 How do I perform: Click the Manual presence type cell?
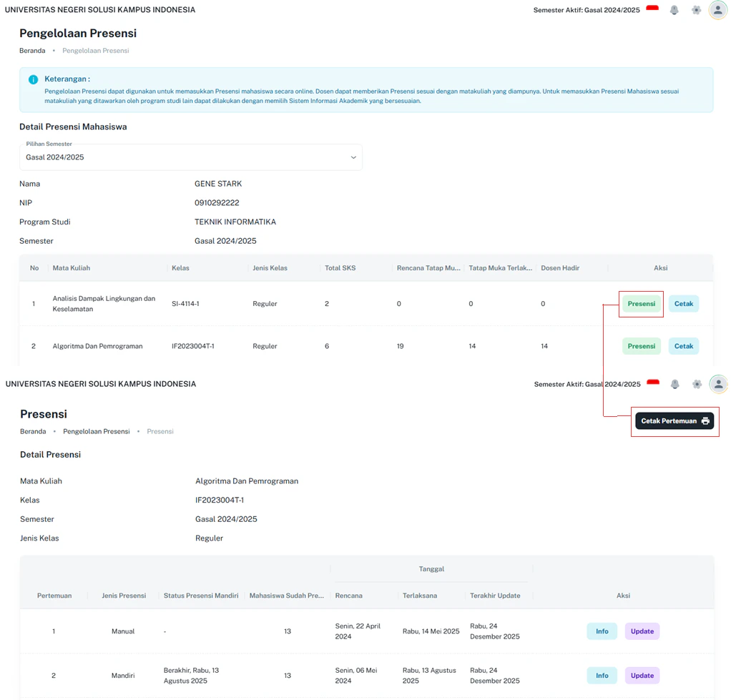tap(122, 631)
